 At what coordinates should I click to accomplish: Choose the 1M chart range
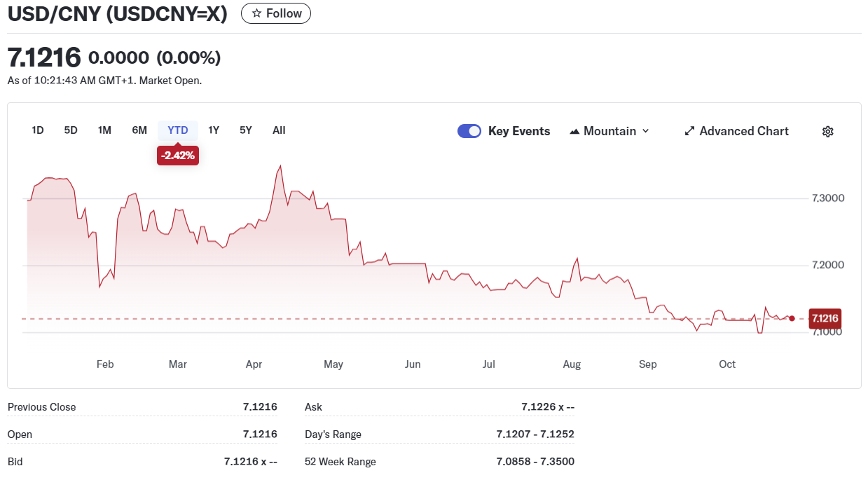[104, 130]
